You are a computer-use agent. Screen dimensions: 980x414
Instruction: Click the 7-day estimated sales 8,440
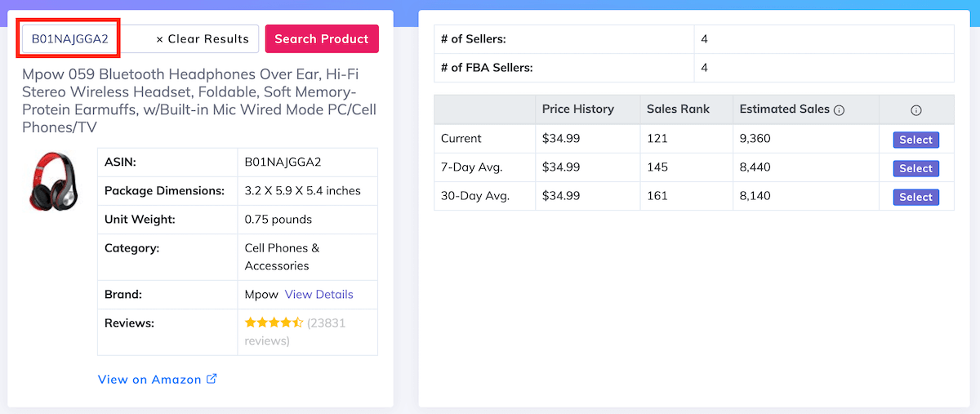click(x=755, y=167)
